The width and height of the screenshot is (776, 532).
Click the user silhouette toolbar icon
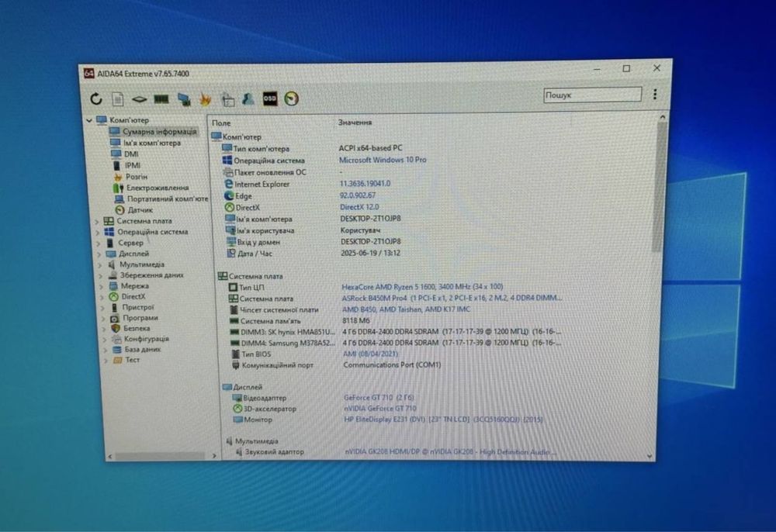(248, 99)
